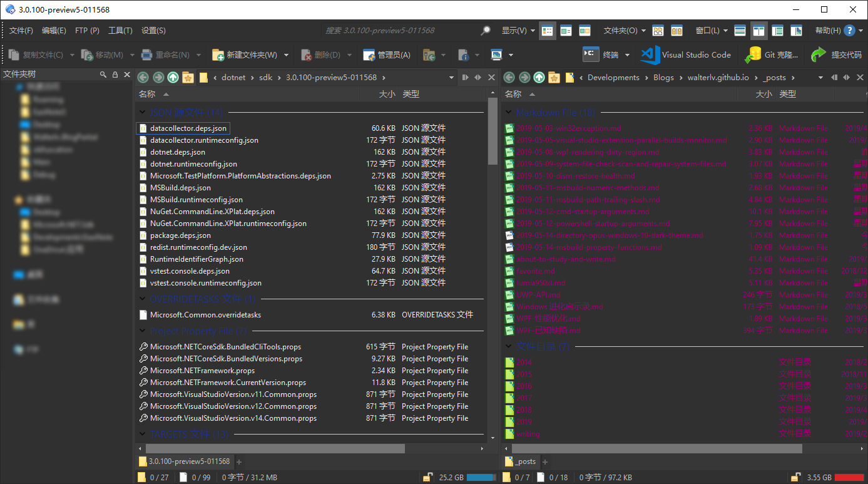Image resolution: width=868 pixels, height=484 pixels.
Task: Click the left pane blue disk usage bar
Action: click(481, 477)
